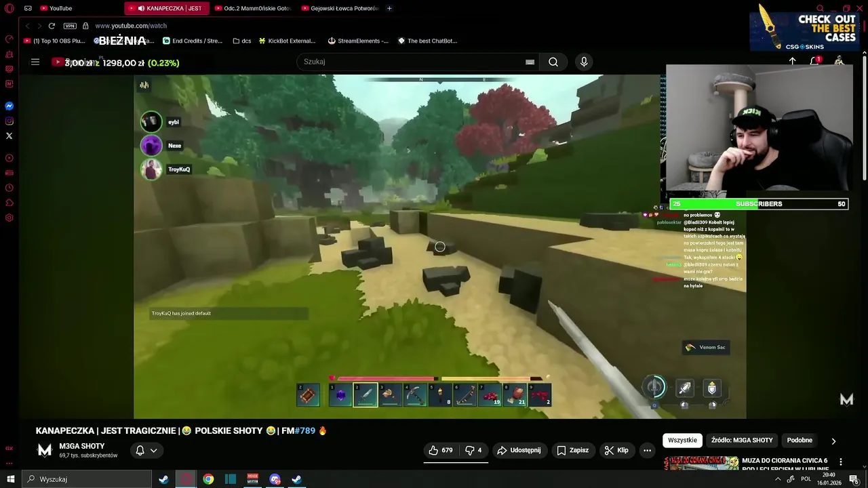
Task: Click the YouTube create upload arrow
Action: tap(792, 61)
